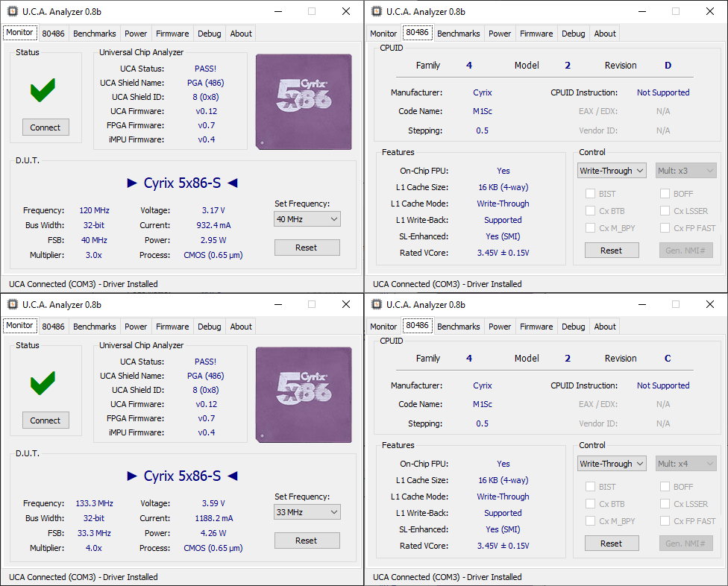Image resolution: width=728 pixels, height=586 pixels.
Task: Check Cx M_BPY in the Revision D window
Action: [591, 228]
